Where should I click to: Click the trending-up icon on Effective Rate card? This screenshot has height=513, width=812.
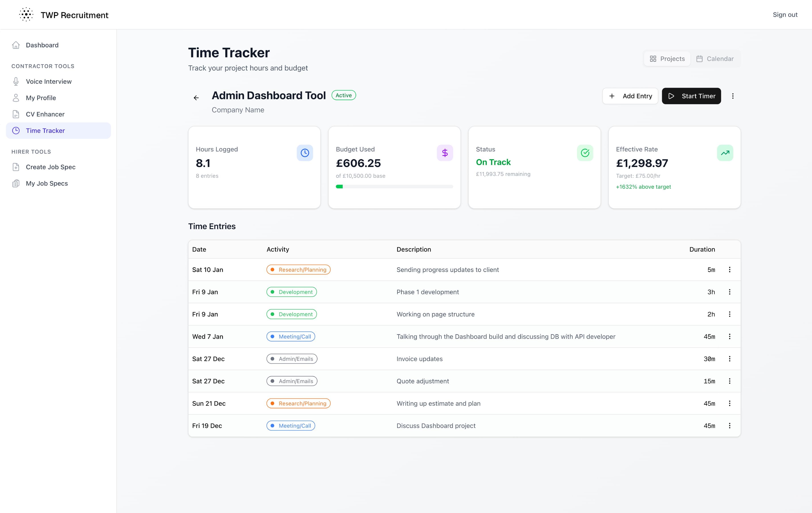pyautogui.click(x=725, y=153)
